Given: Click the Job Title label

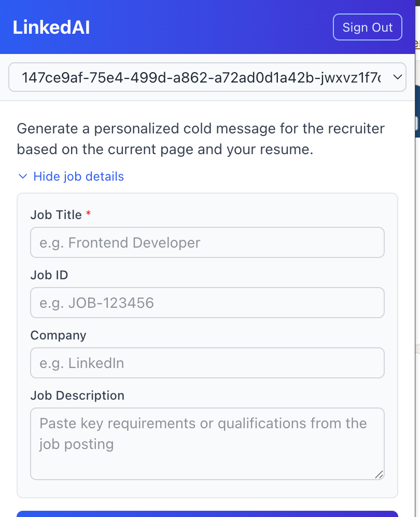Looking at the screenshot, I should 56,215.
